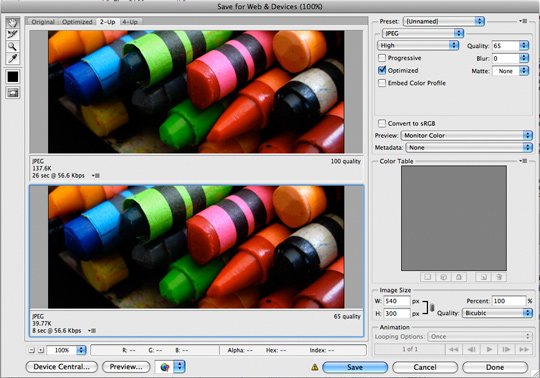Select the Slice Select tool
540x378 pixels.
point(13,34)
